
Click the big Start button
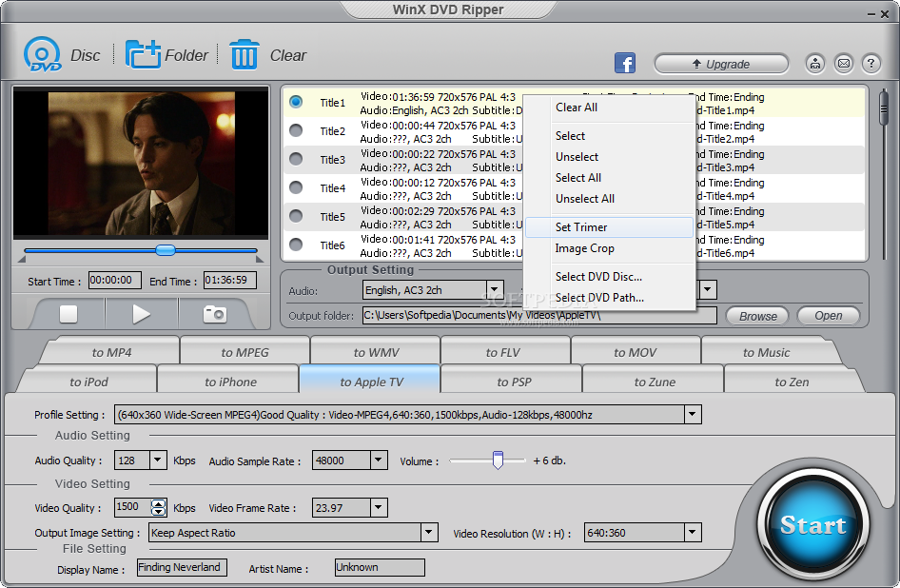click(x=813, y=525)
